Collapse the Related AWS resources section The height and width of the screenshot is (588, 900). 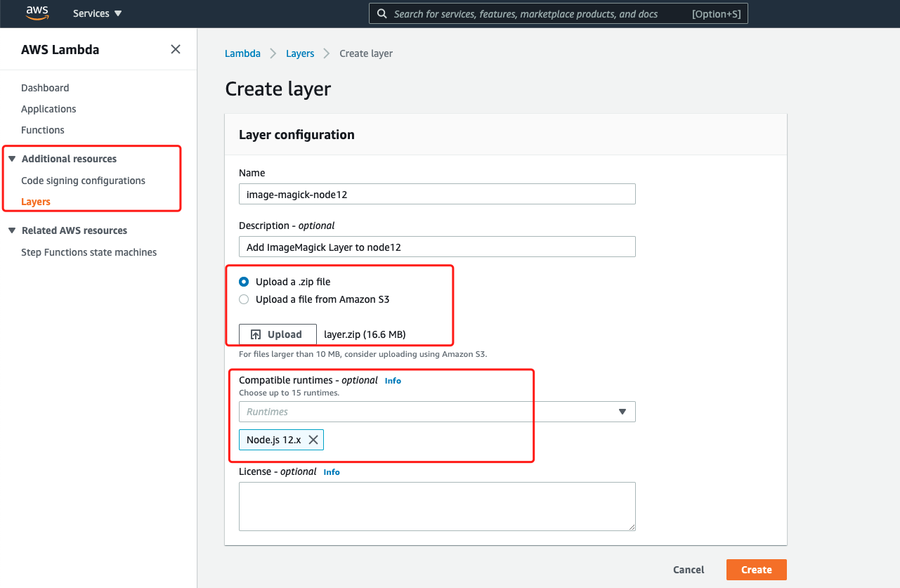pos(12,230)
